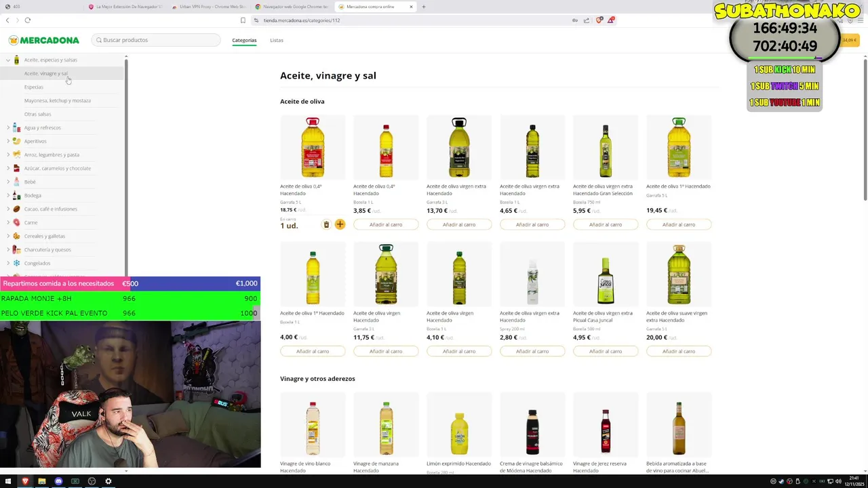Expand the Cacao, café e infusiones category

8,209
